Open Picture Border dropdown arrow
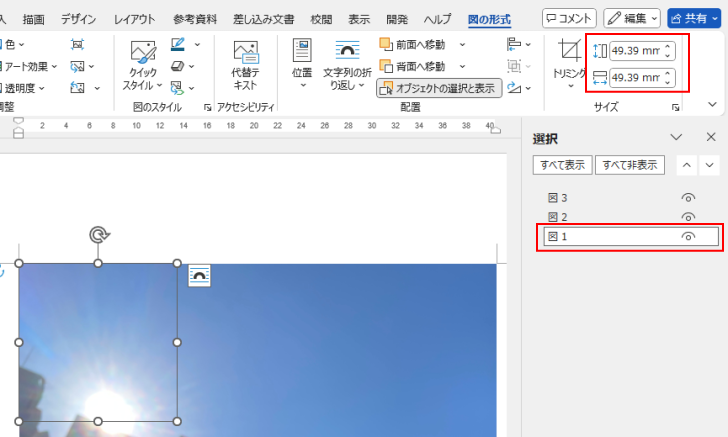 point(197,45)
